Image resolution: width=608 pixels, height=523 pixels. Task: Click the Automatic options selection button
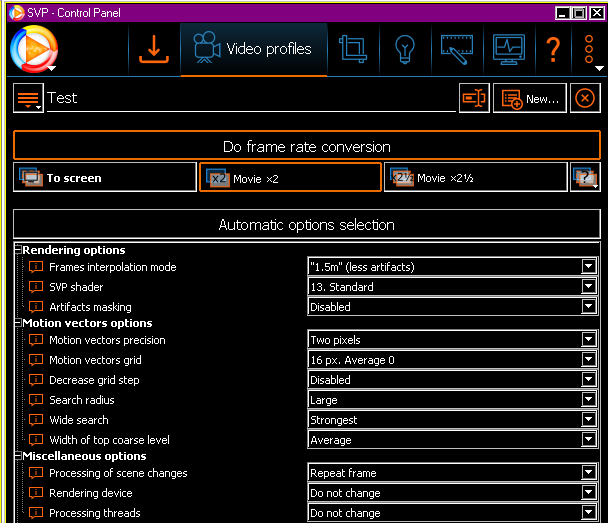306,225
